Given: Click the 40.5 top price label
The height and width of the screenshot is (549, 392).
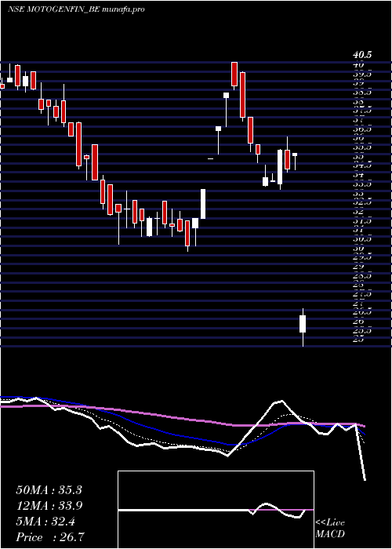Looking at the screenshot, I should 362,55.
